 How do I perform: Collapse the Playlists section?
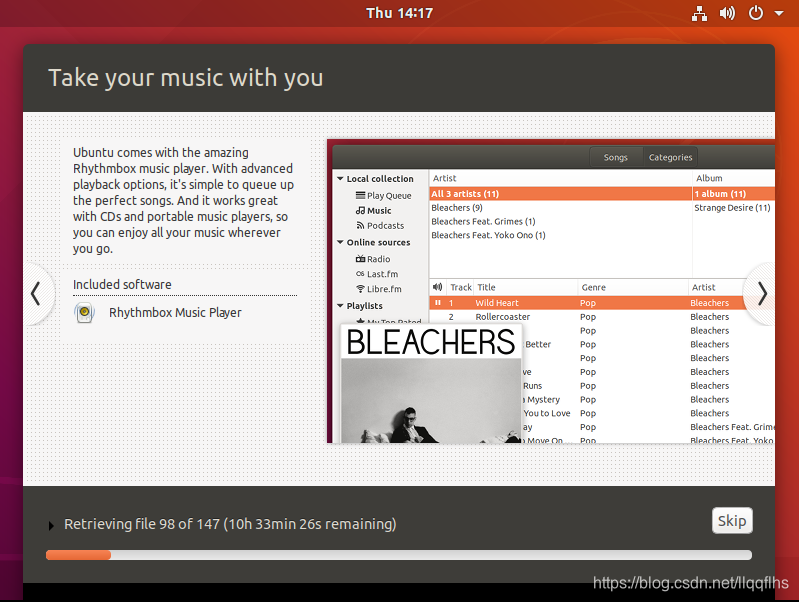pos(340,306)
